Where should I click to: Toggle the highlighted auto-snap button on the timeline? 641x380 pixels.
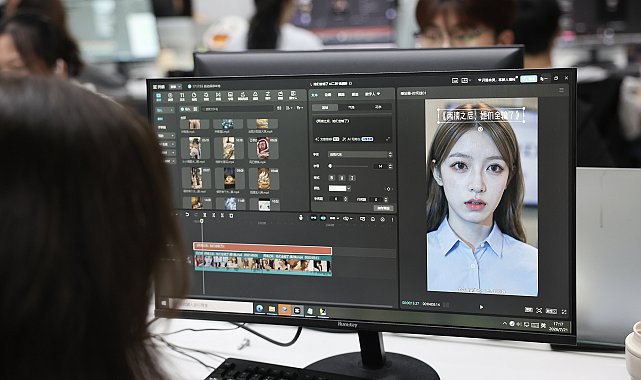pos(323,218)
